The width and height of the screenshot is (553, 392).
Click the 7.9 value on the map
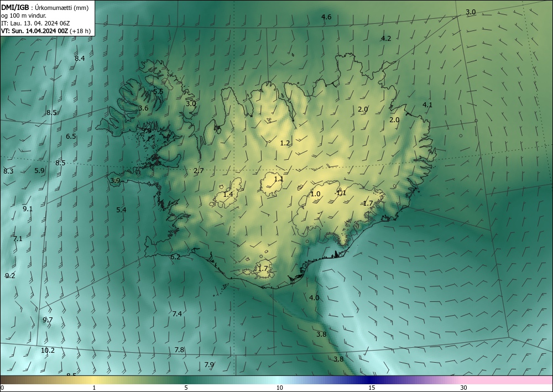[209, 364]
